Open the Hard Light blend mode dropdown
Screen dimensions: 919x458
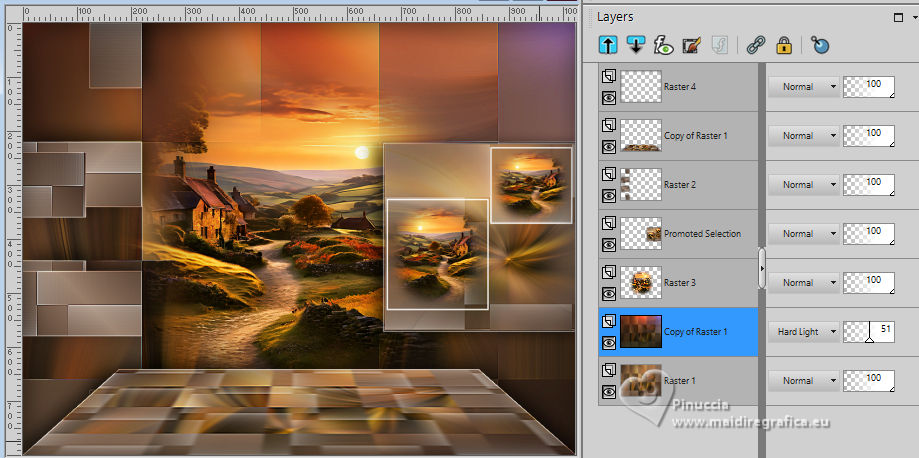pyautogui.click(x=804, y=332)
